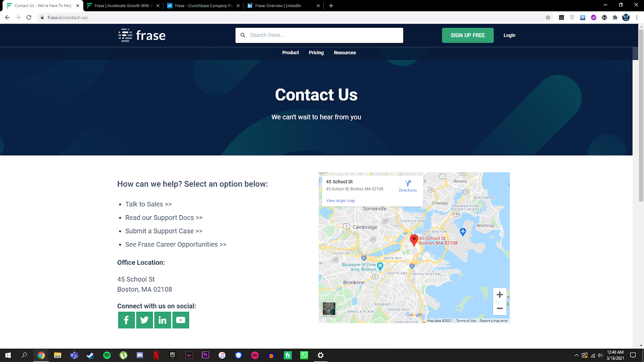Viewport: 644px width, 362px height.
Task: Open Frase's YouTube channel icon
Action: 181,320
